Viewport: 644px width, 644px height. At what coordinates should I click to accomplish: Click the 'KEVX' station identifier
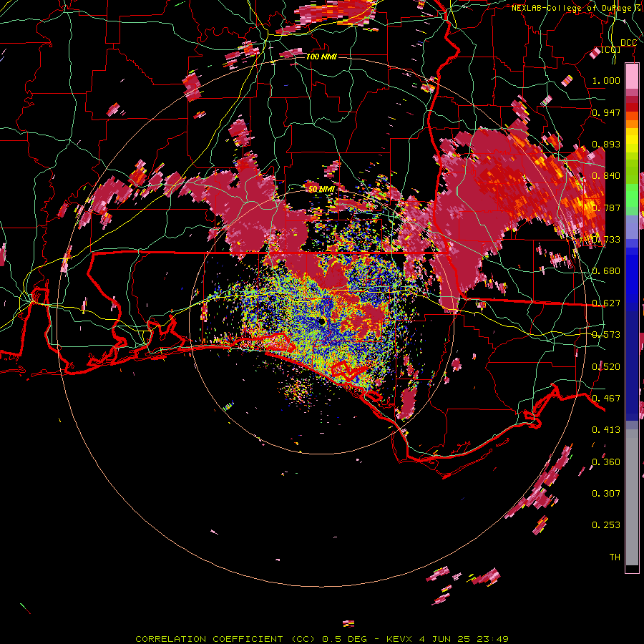point(401,639)
